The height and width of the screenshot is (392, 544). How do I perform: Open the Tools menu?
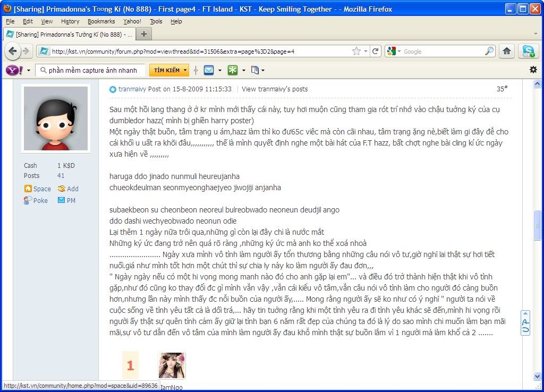156,21
